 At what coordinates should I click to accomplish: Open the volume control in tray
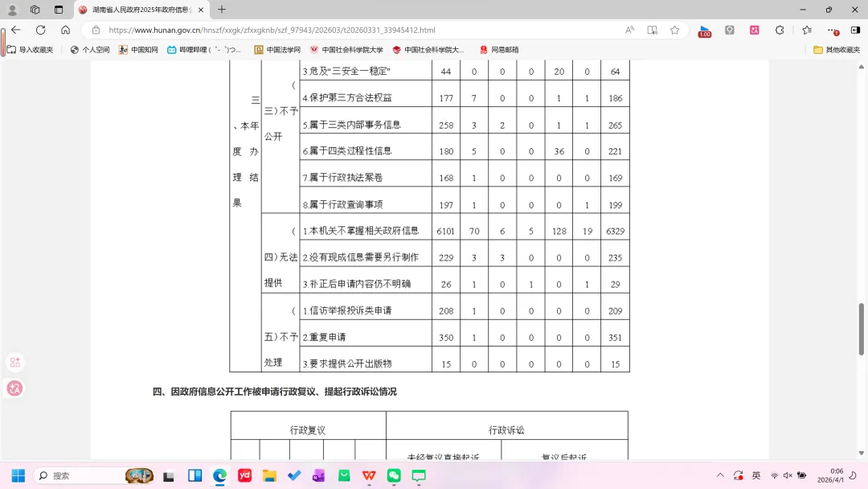788,475
